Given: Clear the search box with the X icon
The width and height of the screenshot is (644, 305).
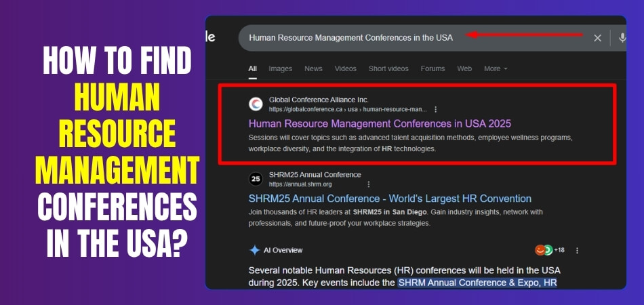Looking at the screenshot, I should point(597,38).
